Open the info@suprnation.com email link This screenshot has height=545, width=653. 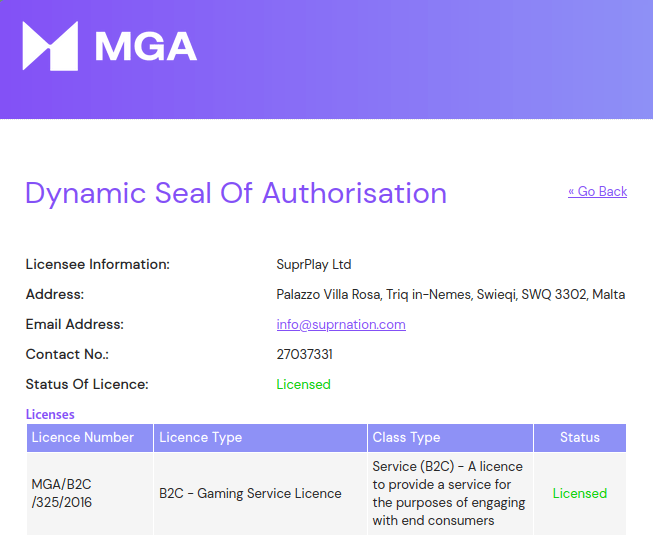tap(341, 324)
